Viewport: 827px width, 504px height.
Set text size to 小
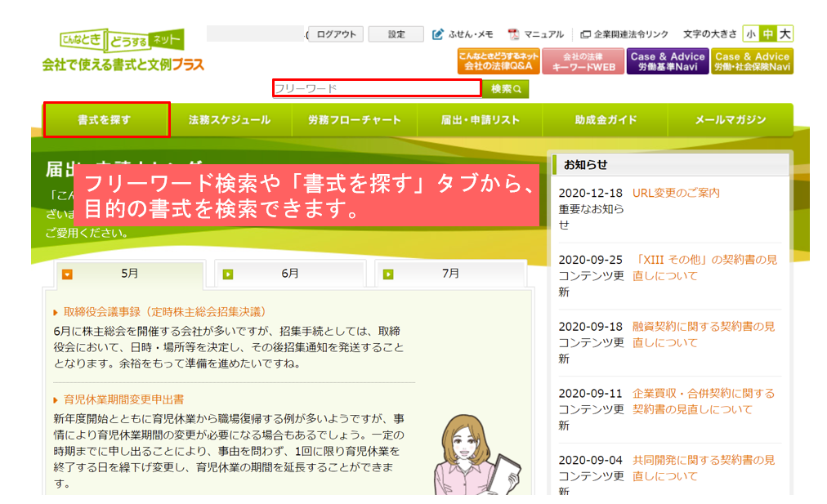(750, 34)
